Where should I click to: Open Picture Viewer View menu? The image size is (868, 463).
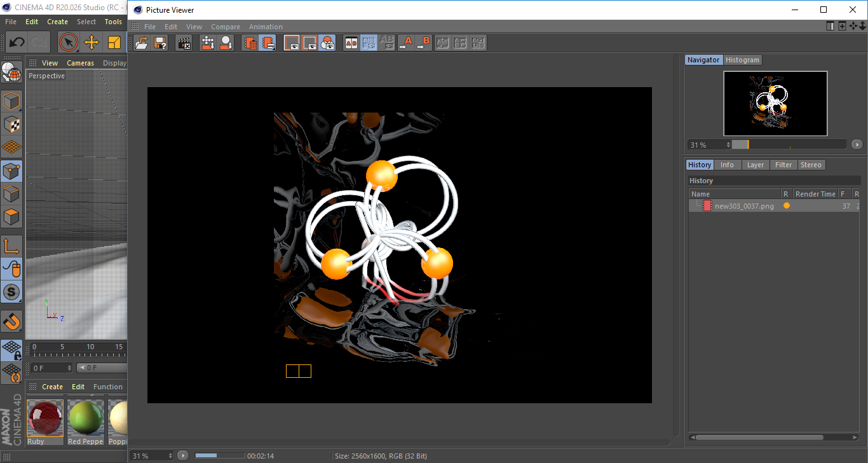coord(194,27)
